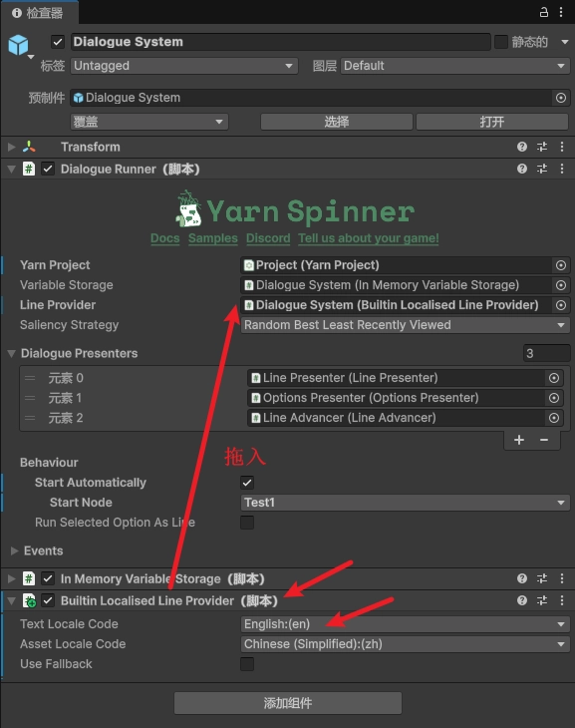Click Add Component (添加组件) button
This screenshot has height=728, width=575.
[288, 703]
